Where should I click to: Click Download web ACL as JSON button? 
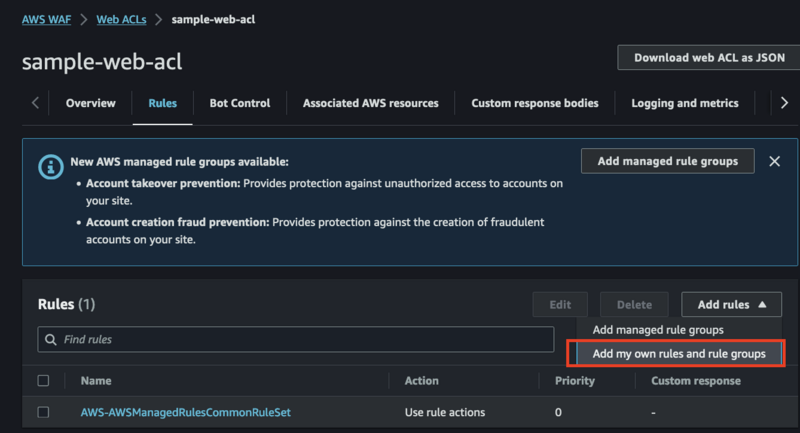(x=709, y=58)
